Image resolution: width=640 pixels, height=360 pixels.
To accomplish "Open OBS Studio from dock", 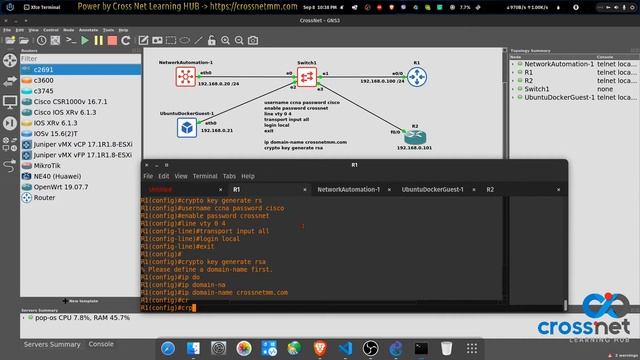I will [x=371, y=348].
